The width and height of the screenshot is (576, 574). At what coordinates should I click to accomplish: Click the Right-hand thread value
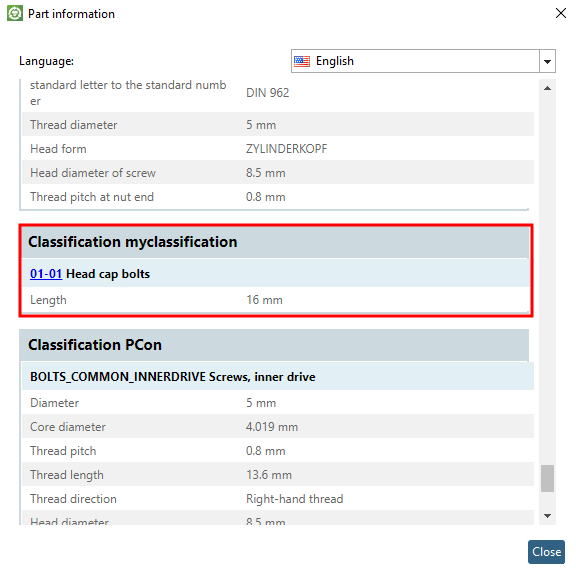(x=295, y=499)
